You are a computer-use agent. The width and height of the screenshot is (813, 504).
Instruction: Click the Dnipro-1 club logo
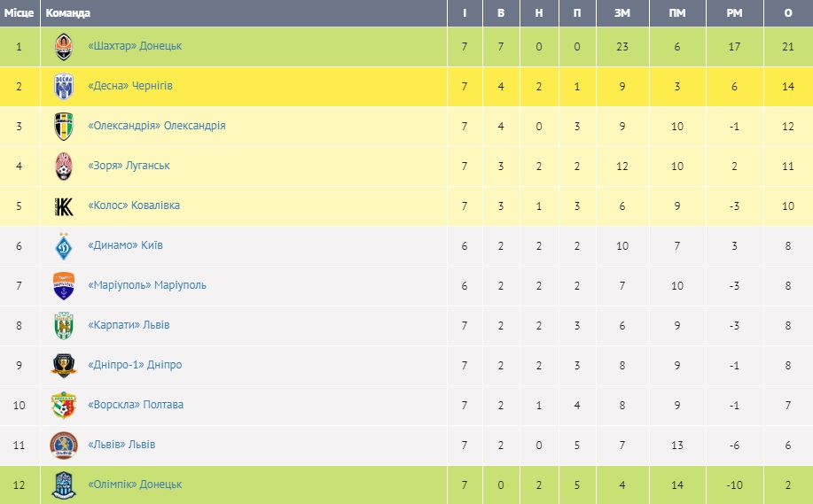pyautogui.click(x=64, y=365)
